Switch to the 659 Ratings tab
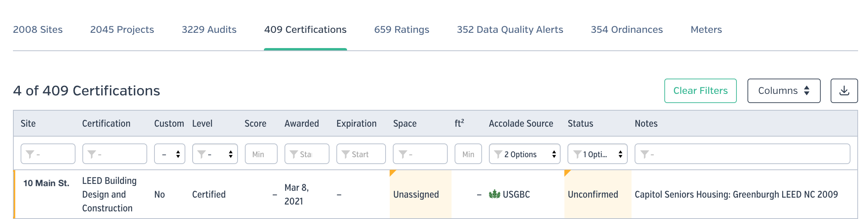Screen dimensions: 868x219 (x=402, y=29)
